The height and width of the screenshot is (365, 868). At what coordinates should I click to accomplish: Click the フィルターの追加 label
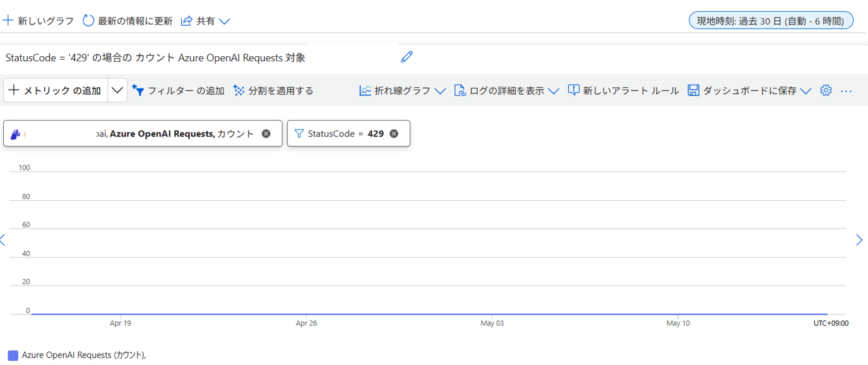click(x=186, y=91)
